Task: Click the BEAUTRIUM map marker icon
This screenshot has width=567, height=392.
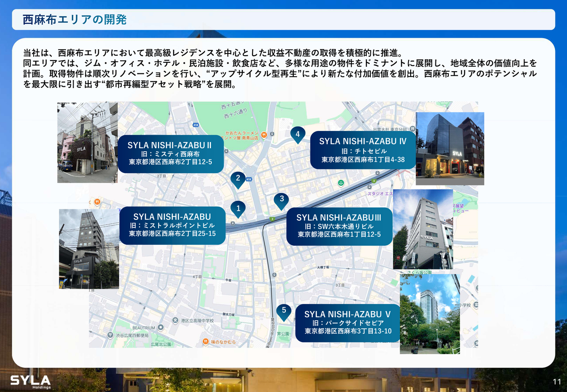Action: click(161, 328)
